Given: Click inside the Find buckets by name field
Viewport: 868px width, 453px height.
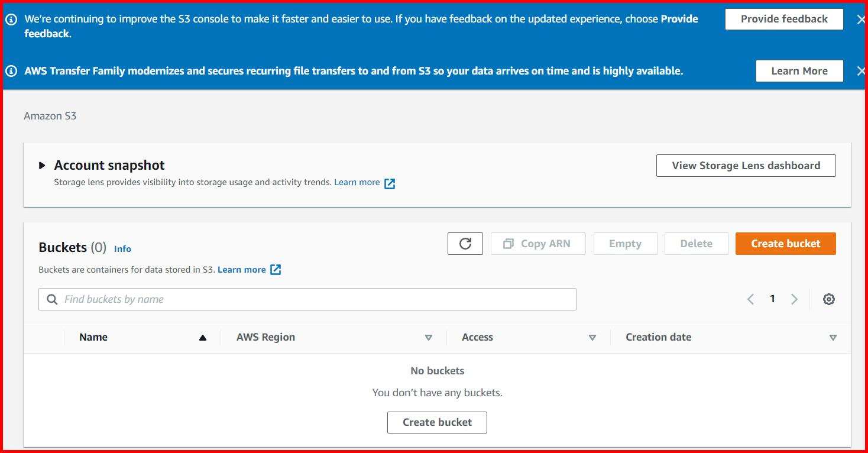Looking at the screenshot, I should [237, 299].
